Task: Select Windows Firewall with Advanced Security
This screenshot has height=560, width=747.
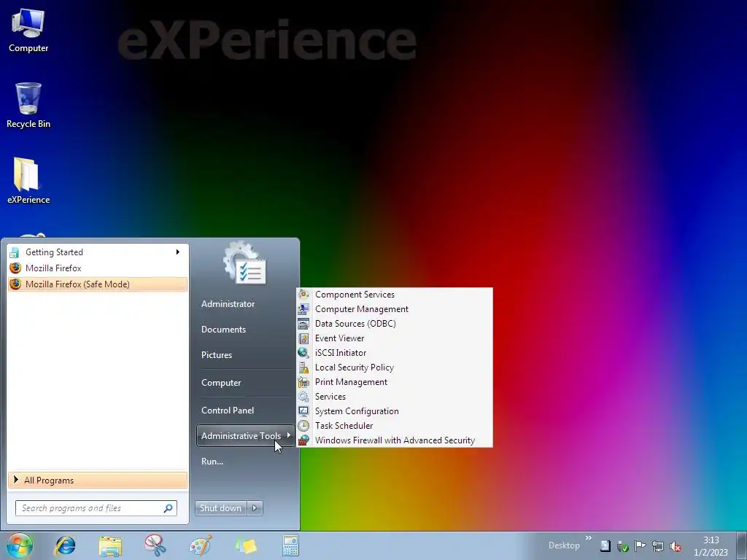Action: 395,440
